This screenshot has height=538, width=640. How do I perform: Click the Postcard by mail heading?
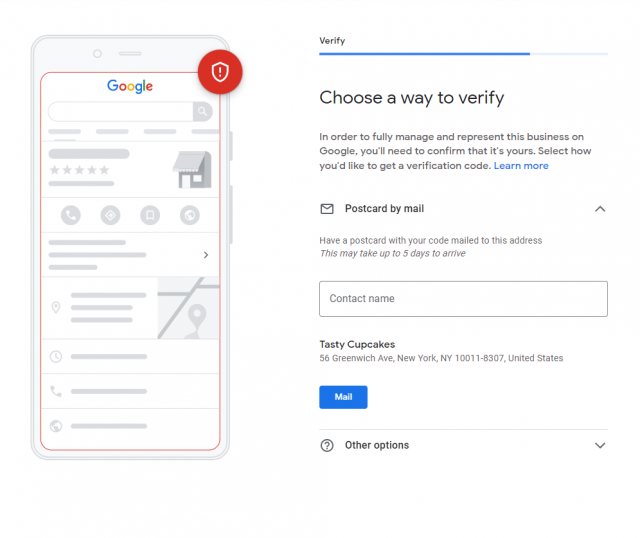click(x=384, y=209)
